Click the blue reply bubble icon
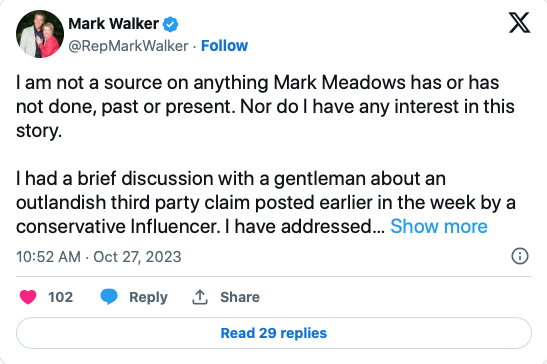Viewport: 547px width, 364px height. tap(109, 297)
